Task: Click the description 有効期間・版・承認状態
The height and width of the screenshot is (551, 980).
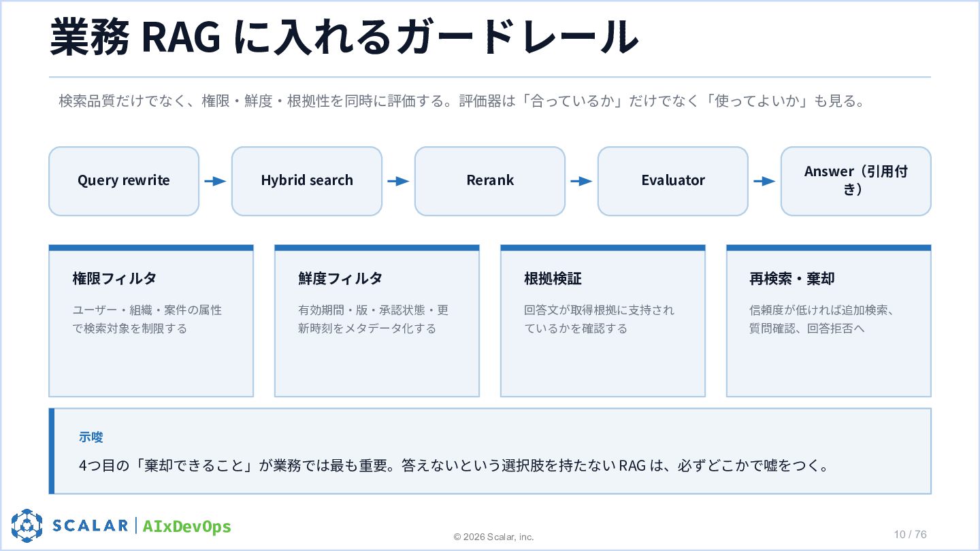Action: pos(374,319)
